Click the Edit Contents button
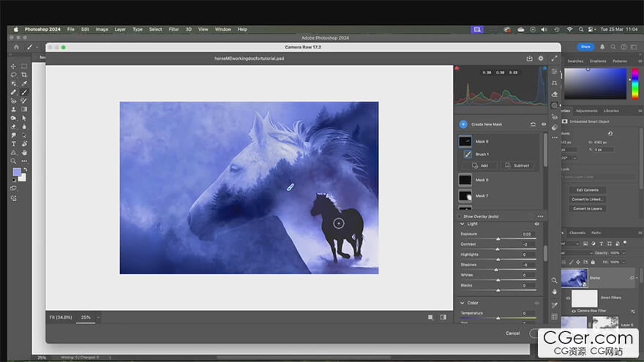The height and width of the screenshot is (362, 644). (588, 190)
